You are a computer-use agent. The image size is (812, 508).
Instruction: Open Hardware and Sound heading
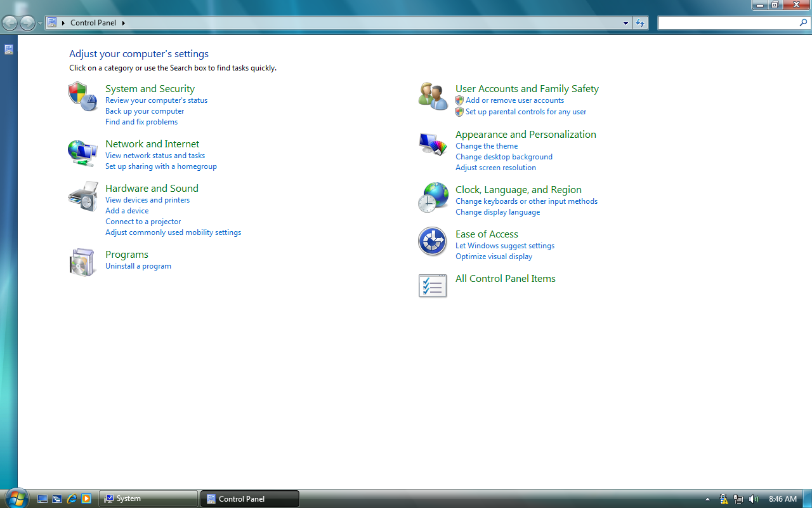(152, 189)
